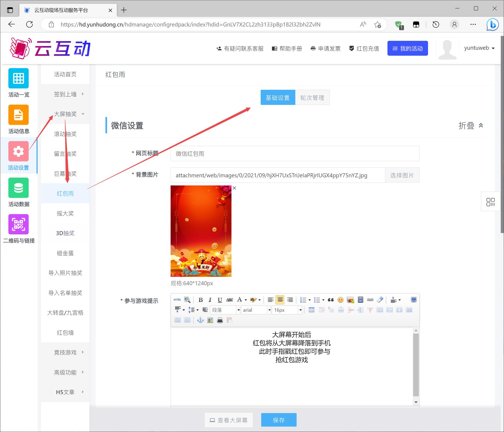Click the anchor icon in editor toolbar
Viewport: 504px width, 432px height.
coord(200,320)
